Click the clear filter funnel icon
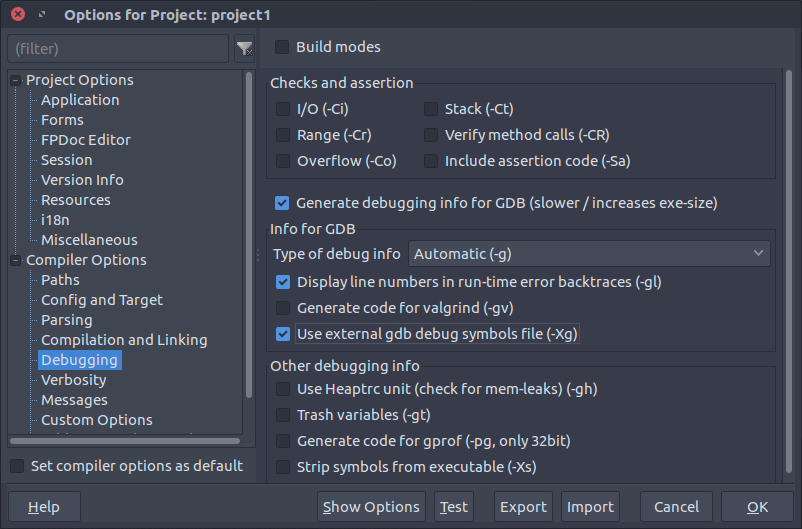The height and width of the screenshot is (529, 802). (244, 49)
